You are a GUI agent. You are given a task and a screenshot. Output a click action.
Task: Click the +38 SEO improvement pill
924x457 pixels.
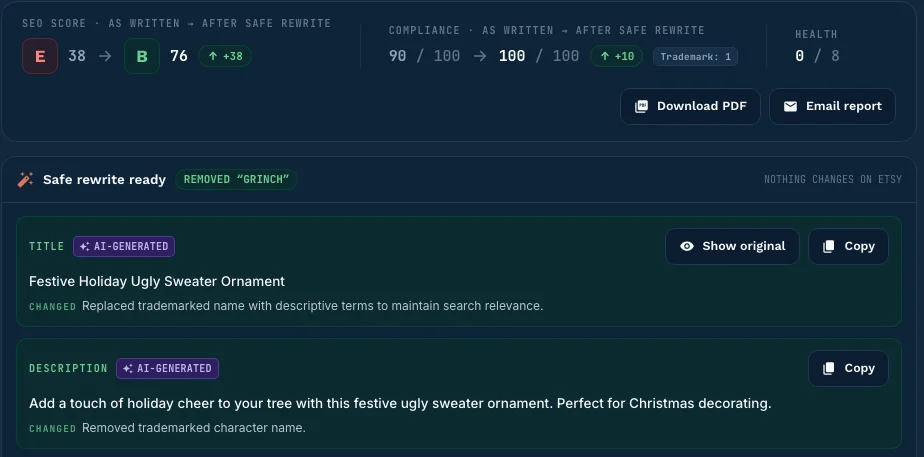[225, 56]
